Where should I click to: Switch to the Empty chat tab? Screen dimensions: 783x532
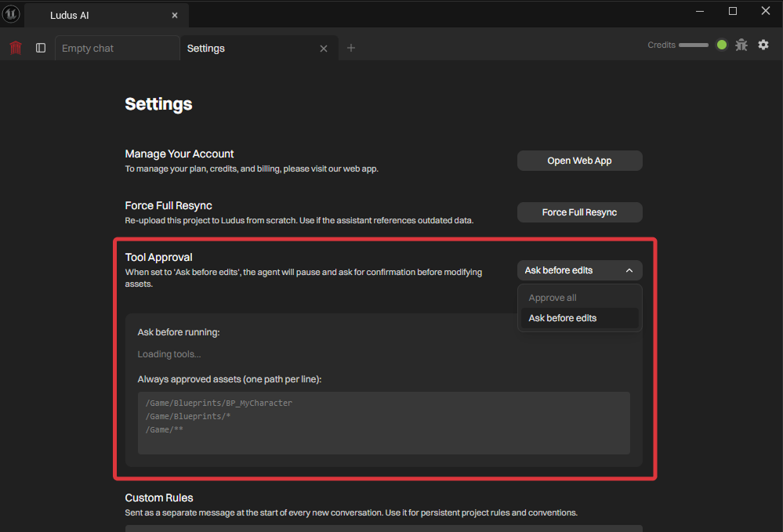[x=117, y=49]
